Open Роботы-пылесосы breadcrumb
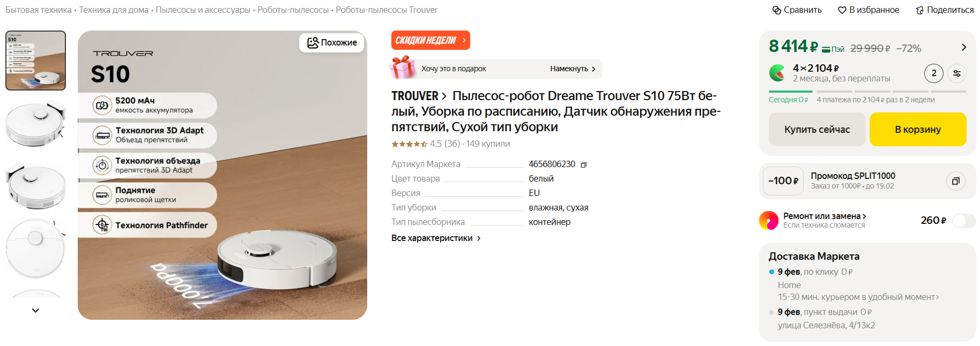Viewport: 980px width, 346px height. pos(293,10)
